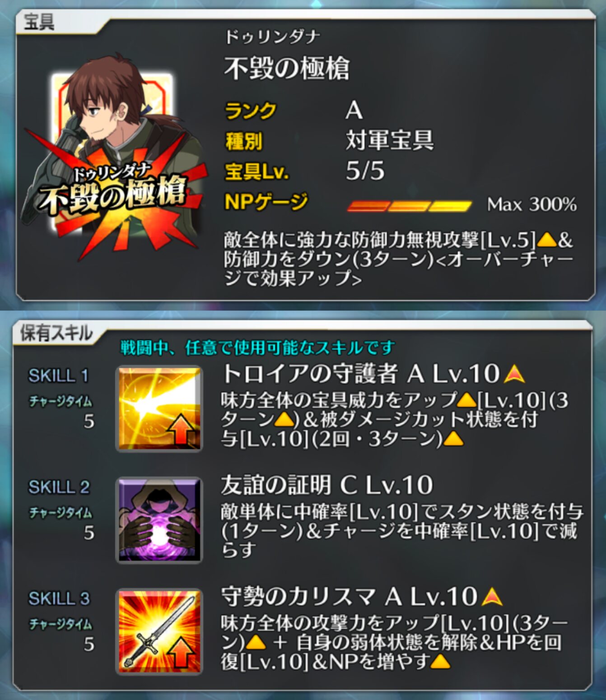Screen dimensions: 606x700
Task: Tap the triangle ending Skill 1 description
Action: [x=453, y=439]
